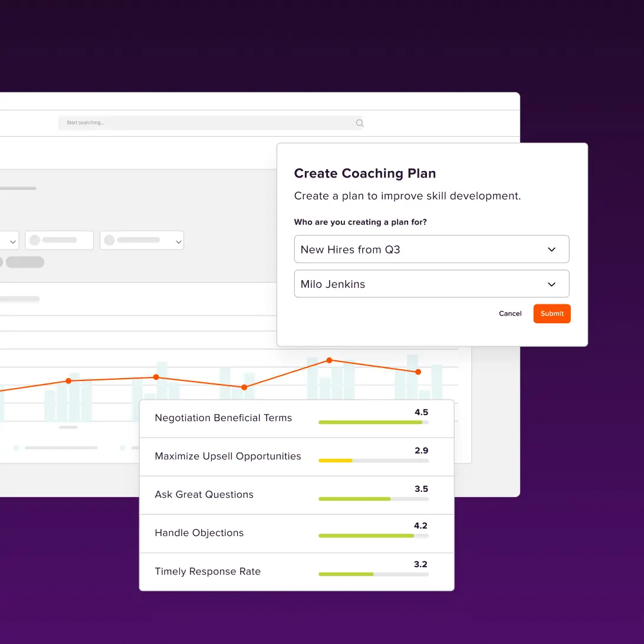Click the grey pill tag below the filters
This screenshot has width=644, height=644.
tap(25, 262)
